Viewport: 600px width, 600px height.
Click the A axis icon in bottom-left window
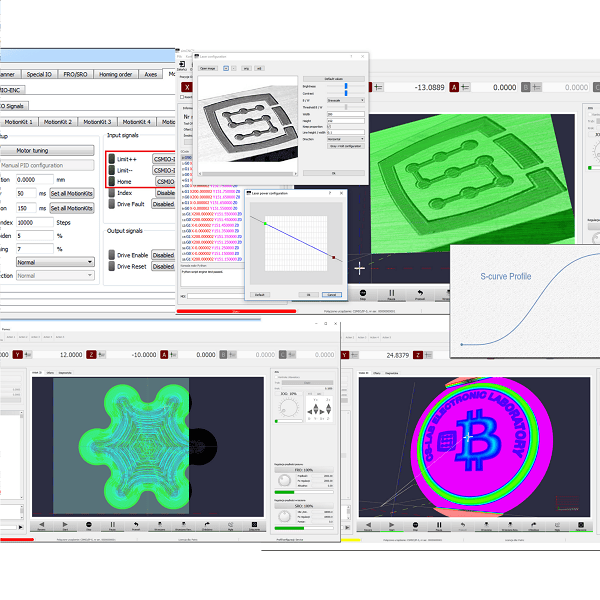(x=163, y=354)
